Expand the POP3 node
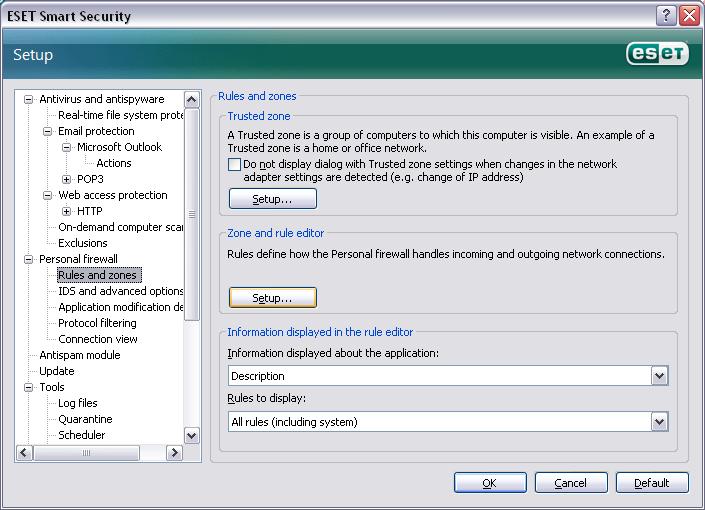This screenshot has height=510, width=705. (66, 179)
